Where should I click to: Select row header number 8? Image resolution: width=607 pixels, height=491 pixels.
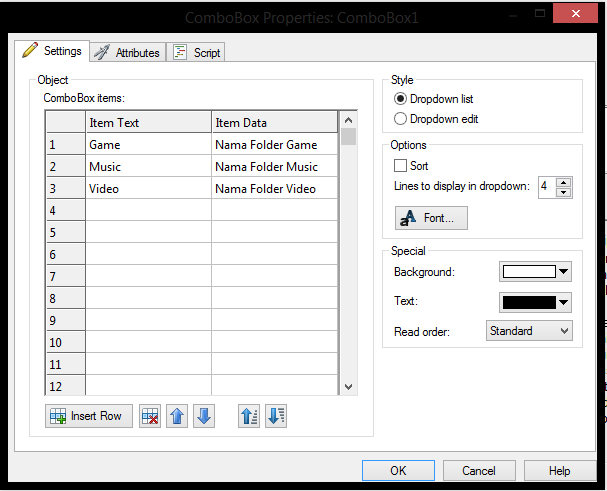coord(65,298)
